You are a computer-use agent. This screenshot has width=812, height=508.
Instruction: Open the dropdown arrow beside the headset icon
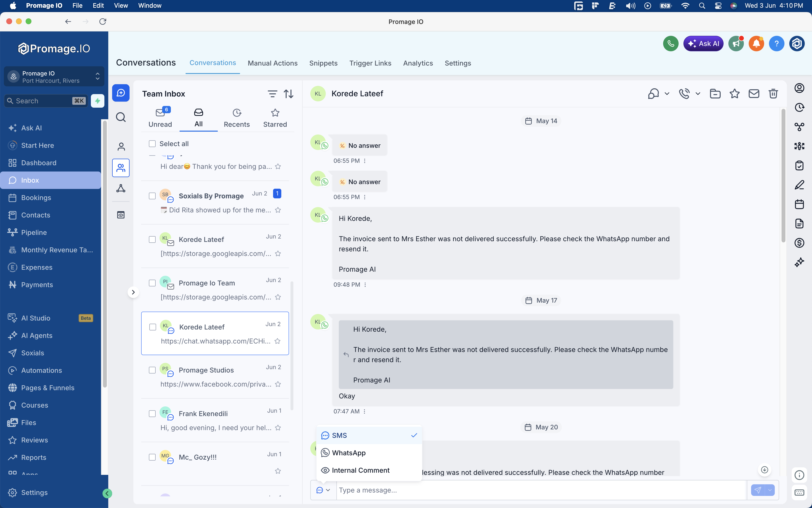(667, 94)
